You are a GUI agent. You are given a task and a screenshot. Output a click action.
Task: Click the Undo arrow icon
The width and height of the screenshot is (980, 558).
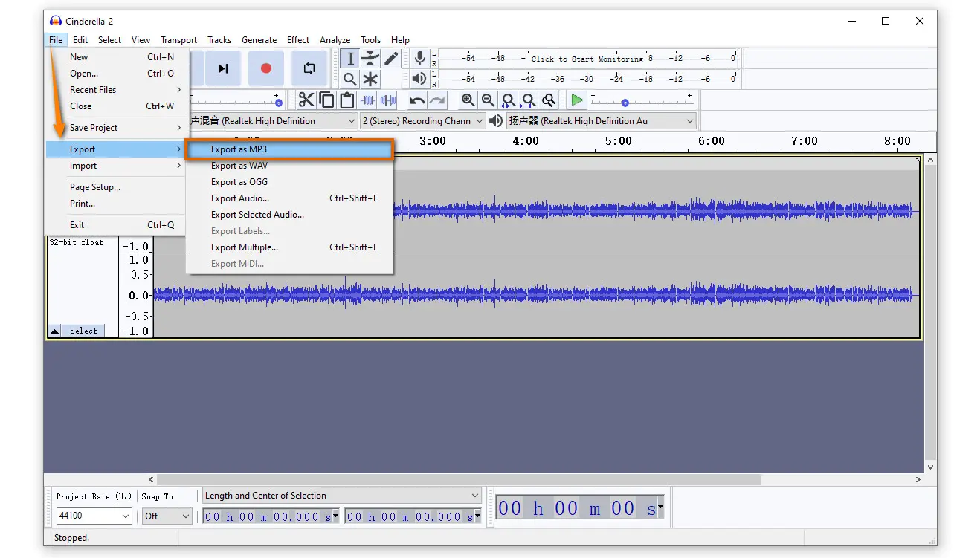418,100
